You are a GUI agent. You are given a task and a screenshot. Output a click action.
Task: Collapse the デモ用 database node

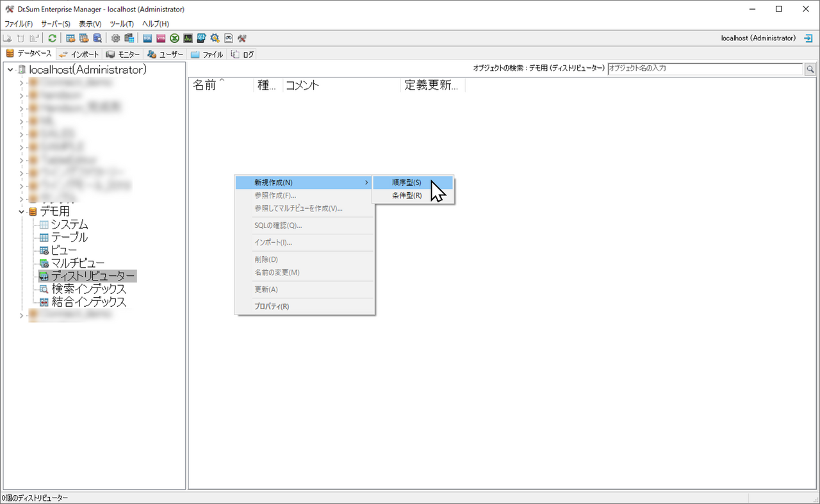click(x=21, y=211)
